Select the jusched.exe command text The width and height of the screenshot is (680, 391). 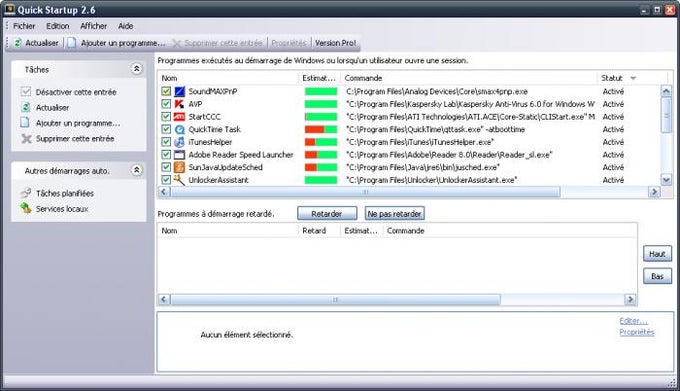pos(423,167)
